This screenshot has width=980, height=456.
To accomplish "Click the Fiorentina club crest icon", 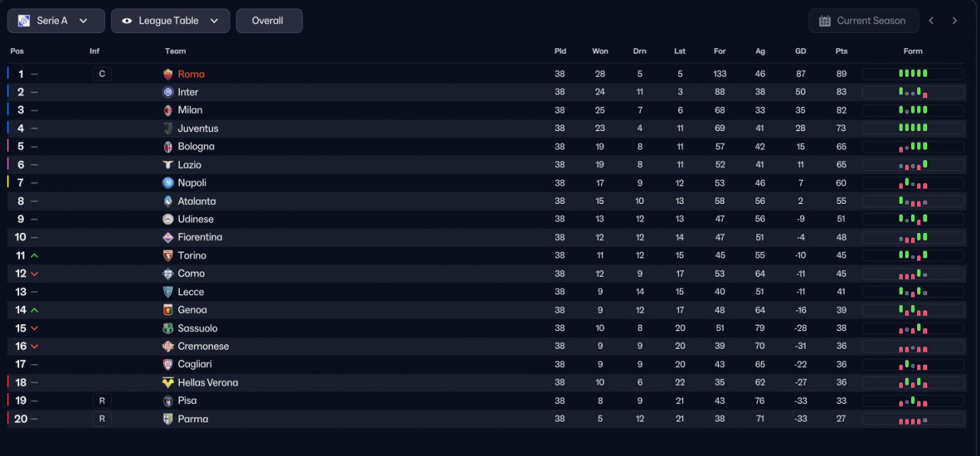I will [x=168, y=238].
